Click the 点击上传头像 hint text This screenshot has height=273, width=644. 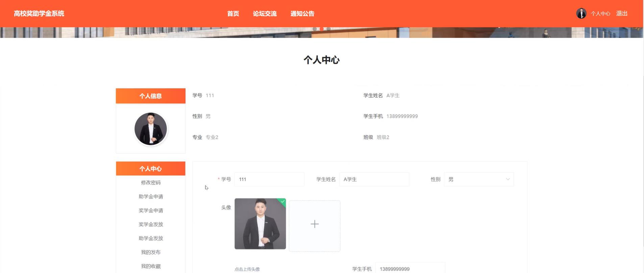247,269
